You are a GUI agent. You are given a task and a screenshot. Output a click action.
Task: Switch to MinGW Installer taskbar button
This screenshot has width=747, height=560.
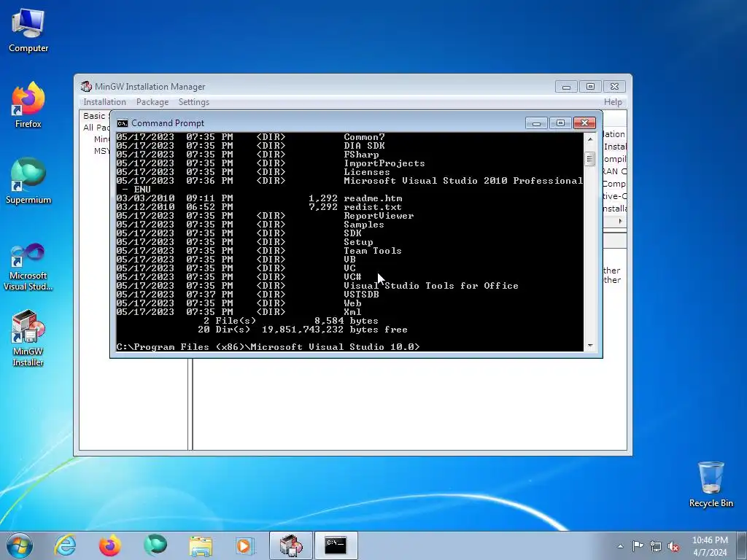[x=291, y=545]
